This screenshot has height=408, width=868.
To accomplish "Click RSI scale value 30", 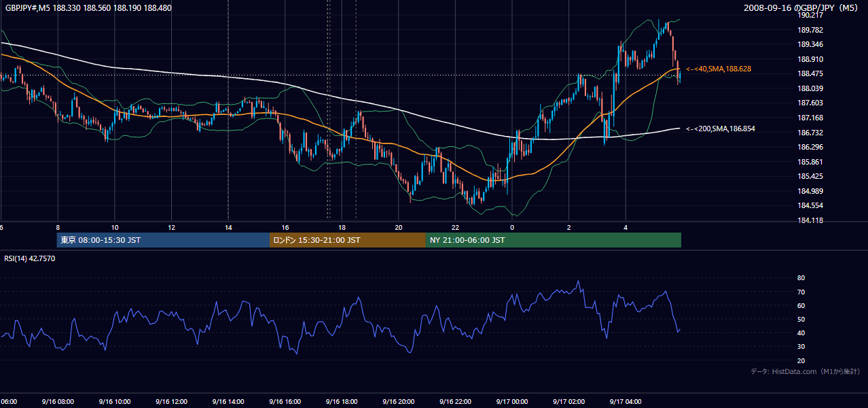I will tap(801, 347).
